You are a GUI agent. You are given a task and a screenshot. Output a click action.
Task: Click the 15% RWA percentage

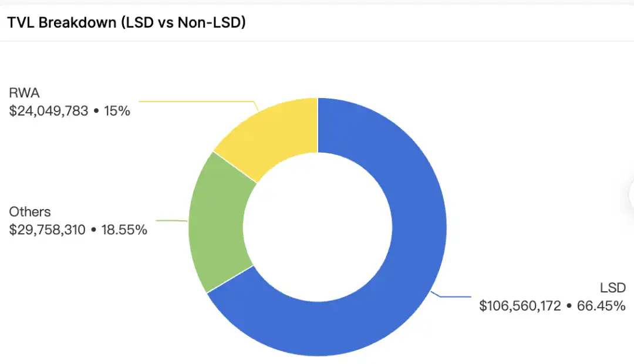(x=117, y=110)
